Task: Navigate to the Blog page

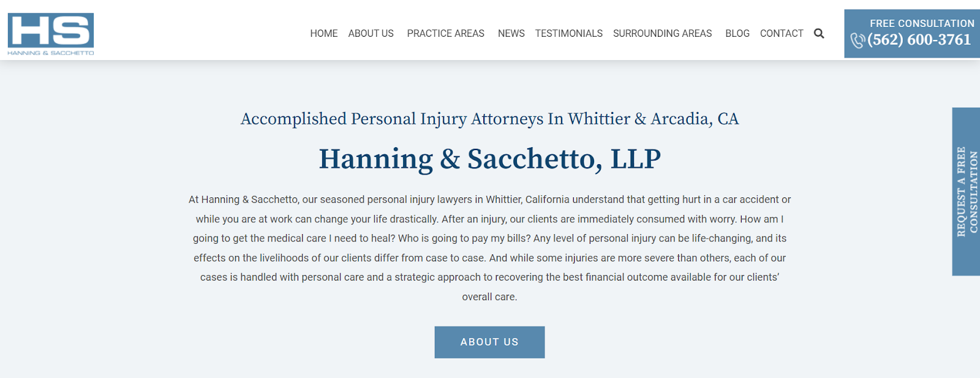Action: click(x=737, y=34)
